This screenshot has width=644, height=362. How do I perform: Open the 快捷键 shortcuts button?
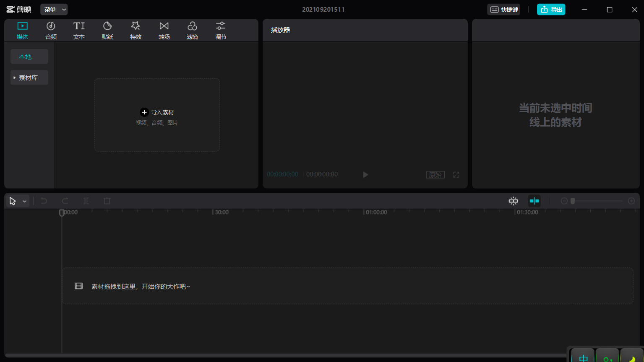pyautogui.click(x=503, y=10)
